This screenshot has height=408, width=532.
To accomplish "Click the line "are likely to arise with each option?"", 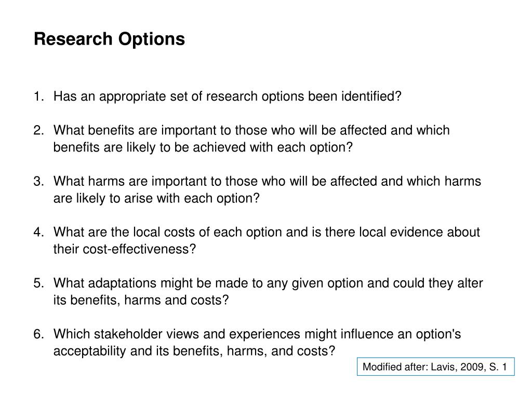I will (x=156, y=198).
